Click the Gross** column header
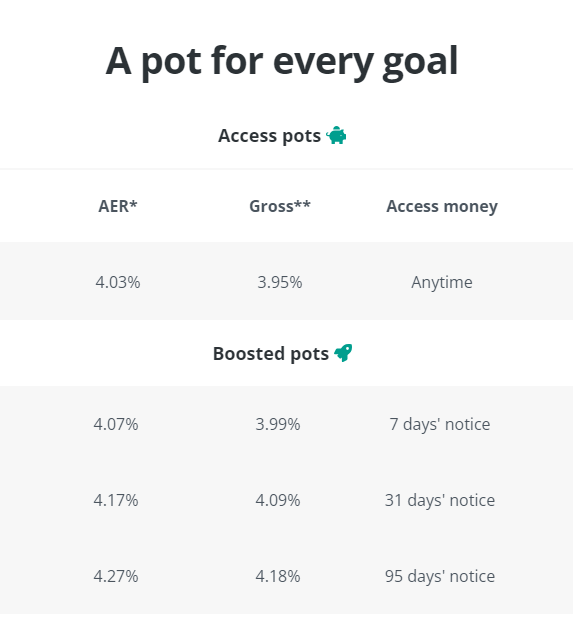 tap(280, 206)
